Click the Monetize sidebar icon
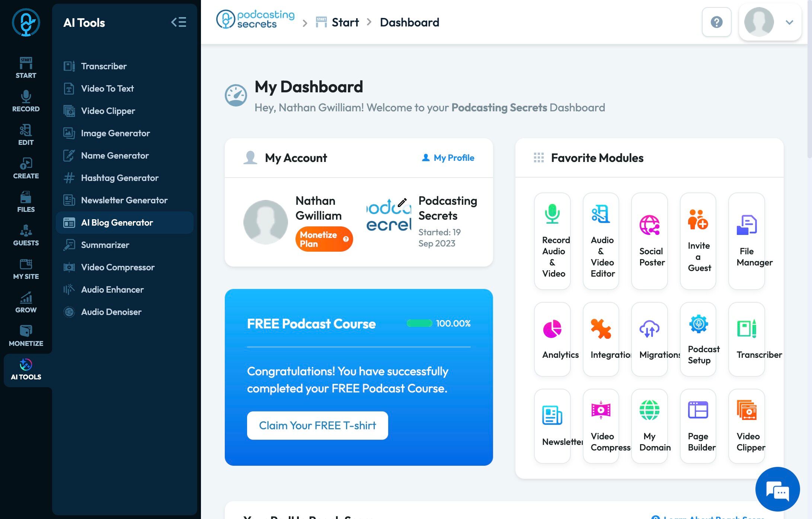 click(x=26, y=335)
